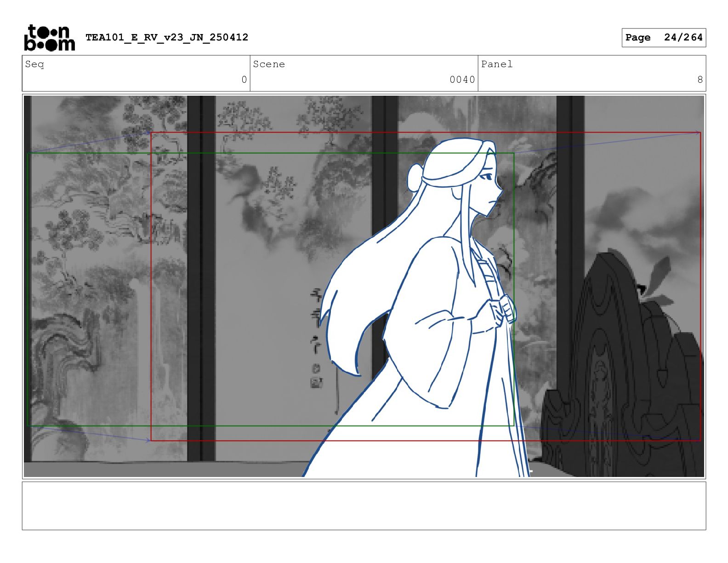Click the Scene field showing 0040
This screenshot has height=563, width=728.
coord(364,74)
